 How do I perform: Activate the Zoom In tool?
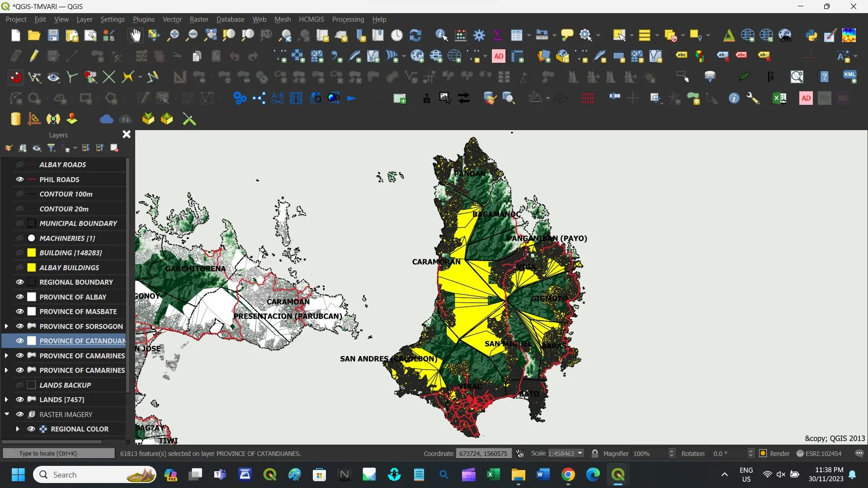point(173,35)
